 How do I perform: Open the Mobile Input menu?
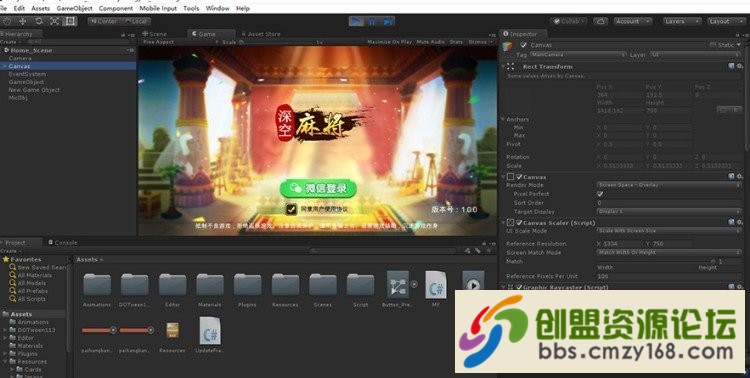[158, 8]
